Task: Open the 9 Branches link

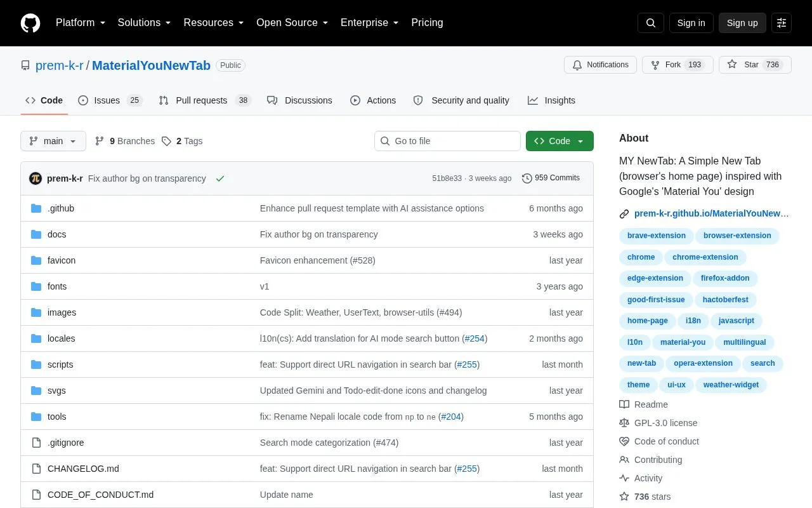Action: coord(124,141)
